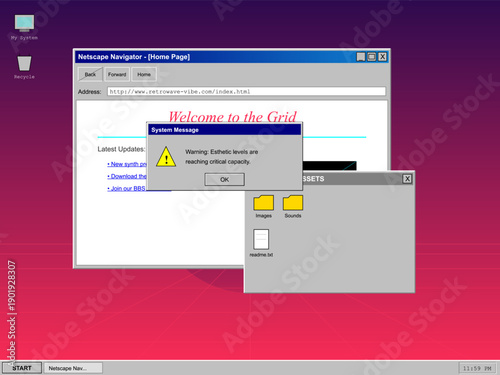500x375 pixels.
Task: Click the Latest Updates: label
Action: (121, 149)
